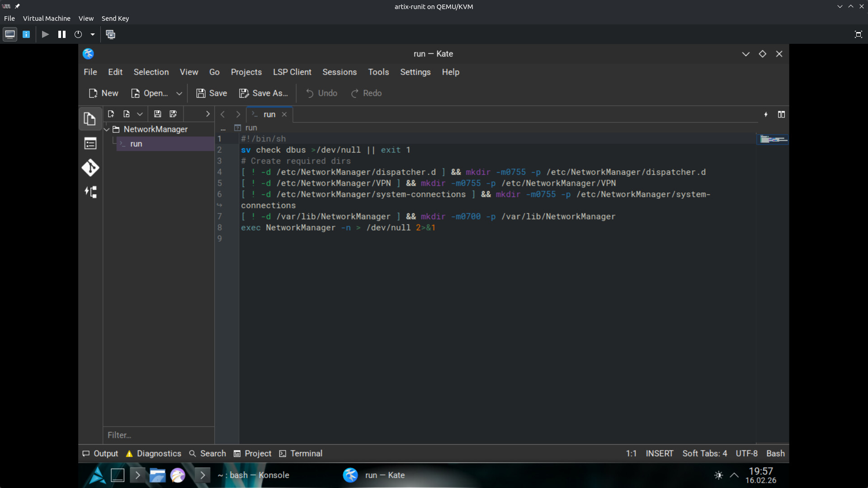Viewport: 868px width, 488px height.
Task: Open the LSP Client menu
Action: tap(292, 72)
